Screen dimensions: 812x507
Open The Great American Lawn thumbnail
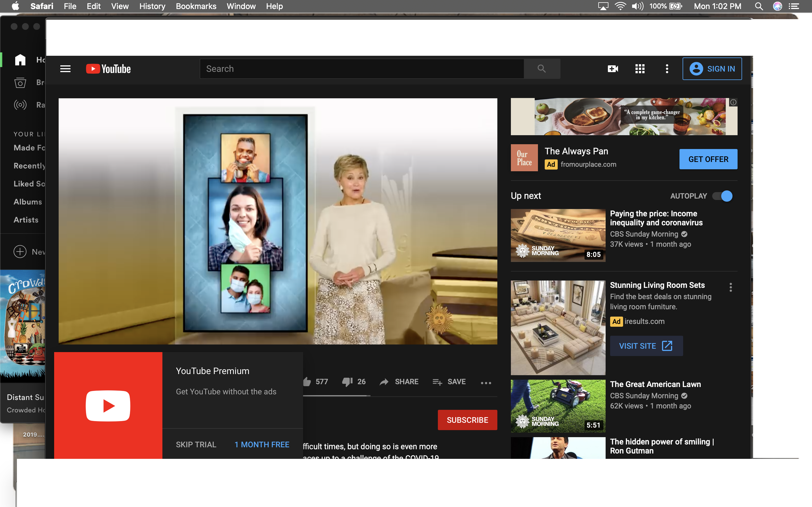[x=558, y=406]
